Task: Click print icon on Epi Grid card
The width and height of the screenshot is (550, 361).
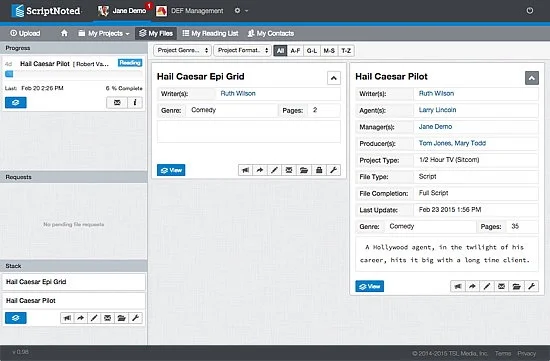Action: point(319,170)
